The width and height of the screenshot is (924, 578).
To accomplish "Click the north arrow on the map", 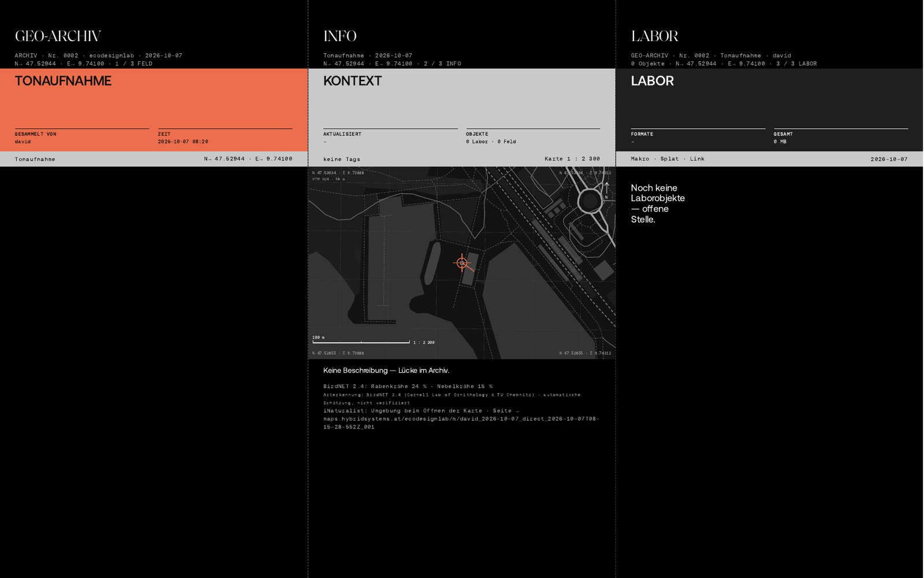I will [606, 190].
